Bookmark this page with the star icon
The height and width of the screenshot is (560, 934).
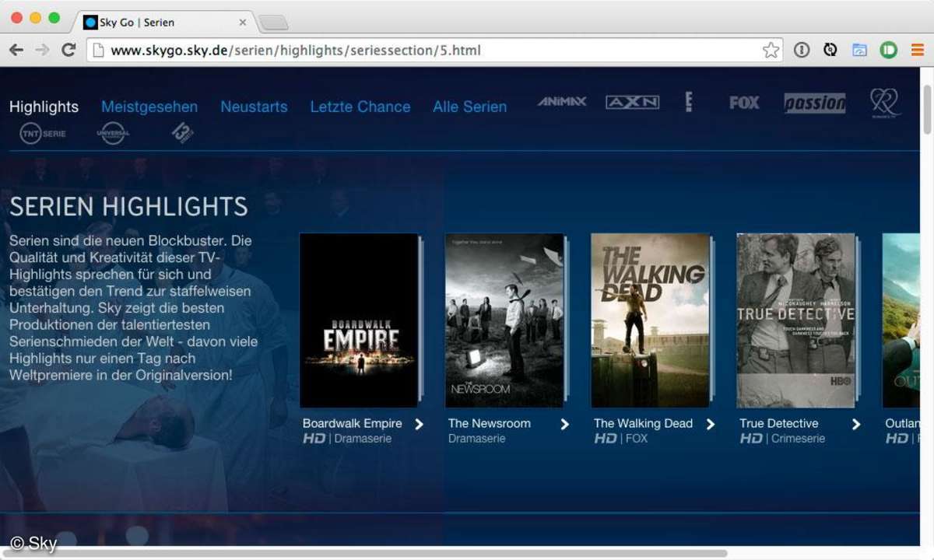click(x=771, y=51)
